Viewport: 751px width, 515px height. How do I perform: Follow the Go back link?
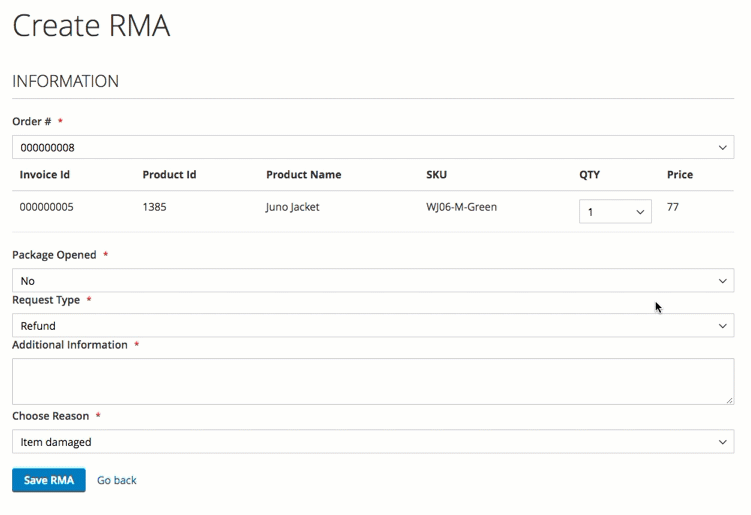[x=117, y=481]
